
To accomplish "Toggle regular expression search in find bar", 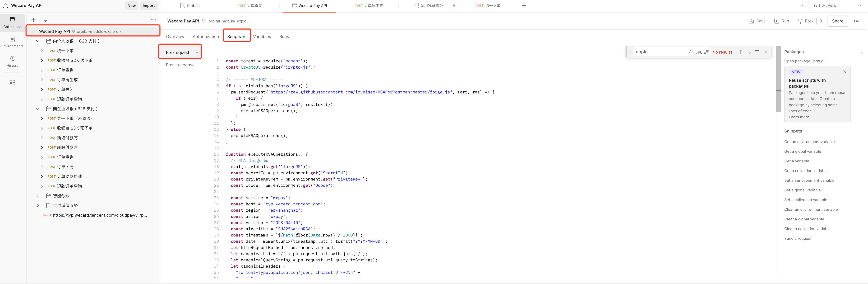I will click(707, 52).
